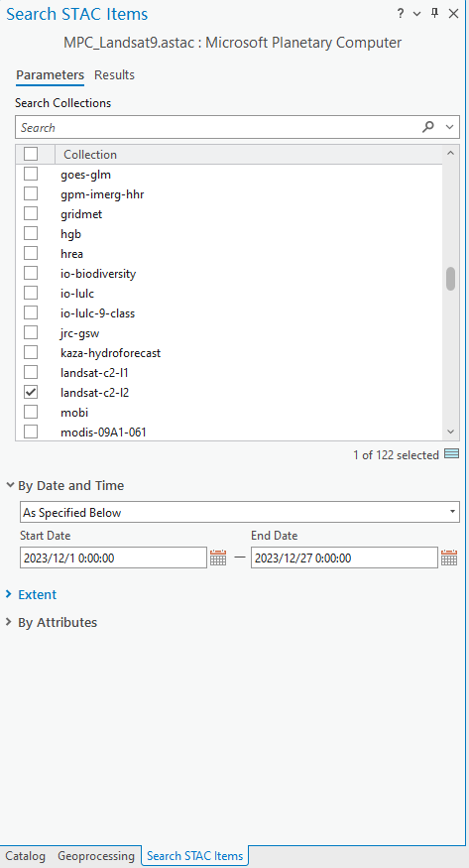The image size is (469, 868).
Task: Select the jrc-gsw row text
Action: [x=79, y=333]
